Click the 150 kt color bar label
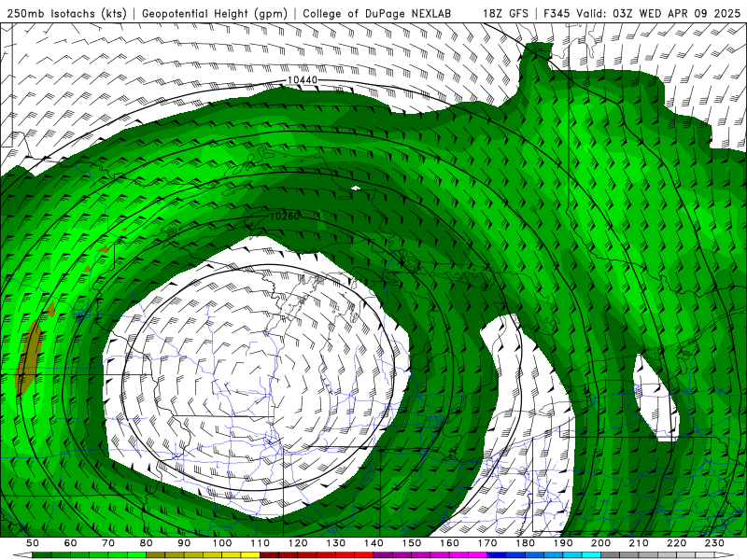 [x=412, y=543]
